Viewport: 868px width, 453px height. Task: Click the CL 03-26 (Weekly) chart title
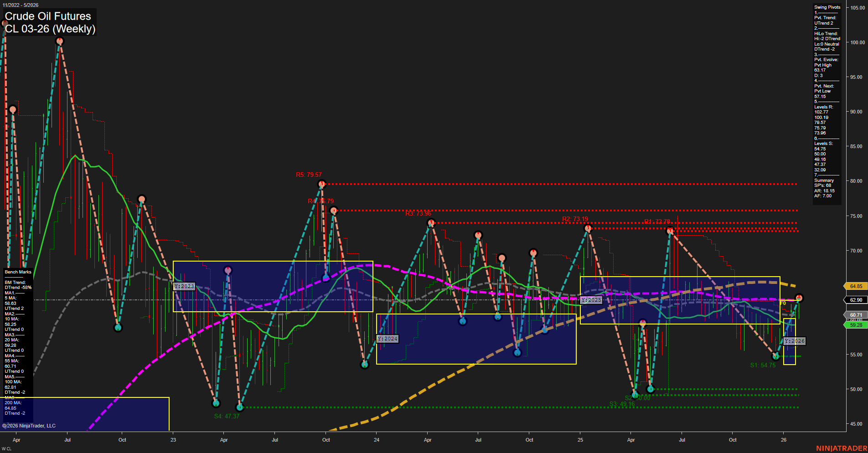click(50, 28)
